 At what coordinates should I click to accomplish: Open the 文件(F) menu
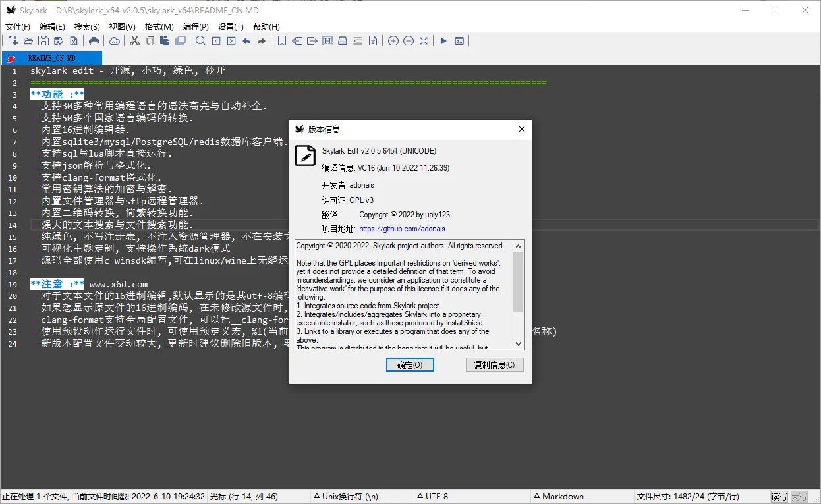(x=16, y=26)
